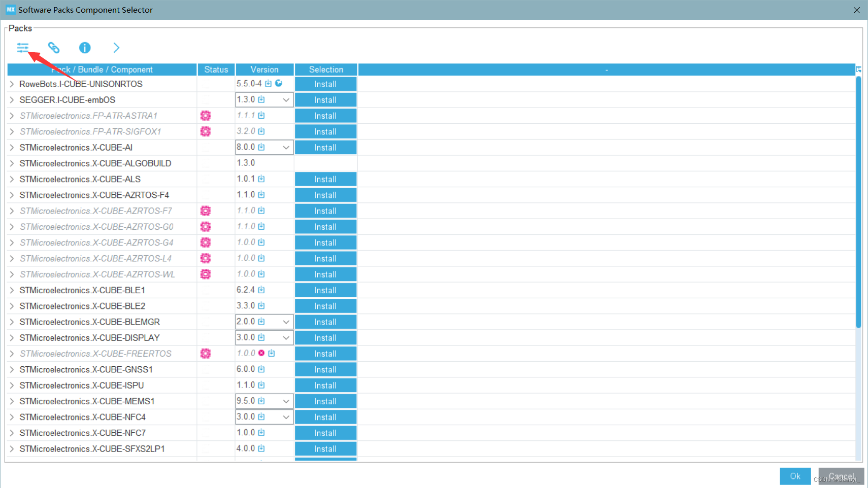Click the red error icon in X-CUBE-FREERTOS row
Image resolution: width=868 pixels, height=488 pixels.
coord(261,353)
